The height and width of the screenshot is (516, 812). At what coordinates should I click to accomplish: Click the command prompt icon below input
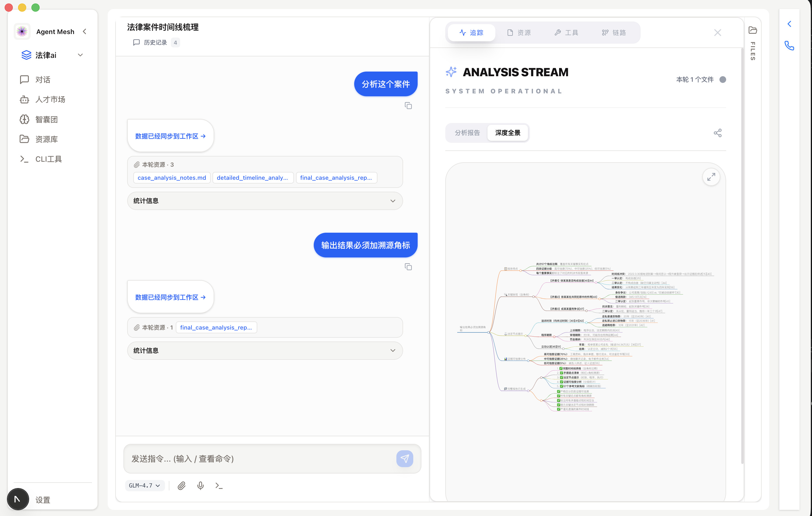click(x=219, y=486)
